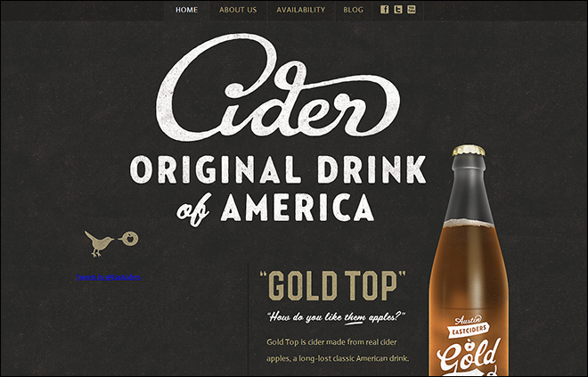588x377 pixels.
Task: Click the Austin Eastciders badge on bottle
Action: [469, 326]
